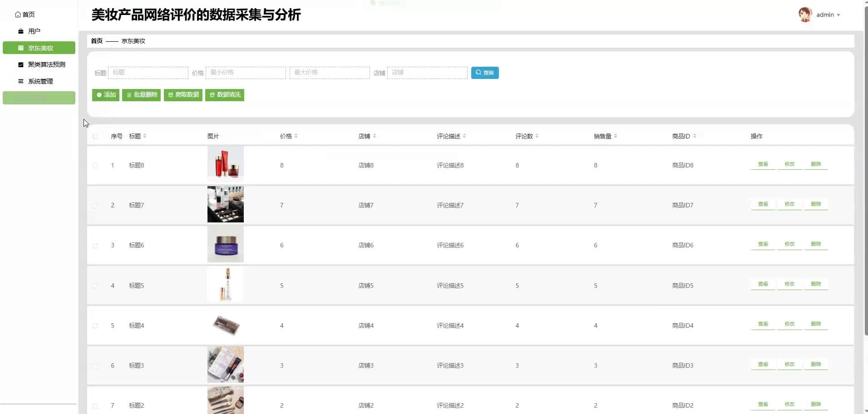The width and height of the screenshot is (868, 414).
Task: Tick the checkbox for row 标题6
Action: [x=95, y=246]
